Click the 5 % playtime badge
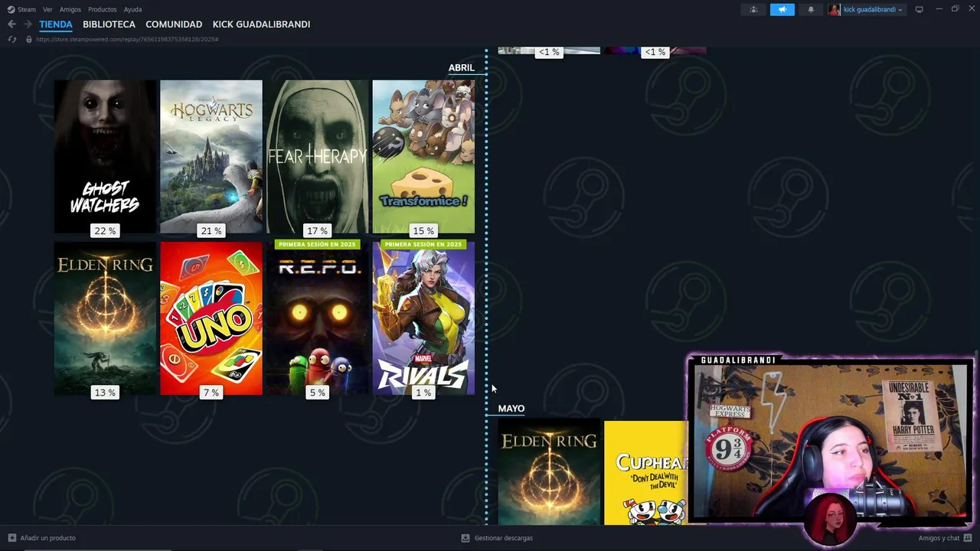980x551 pixels. [317, 393]
